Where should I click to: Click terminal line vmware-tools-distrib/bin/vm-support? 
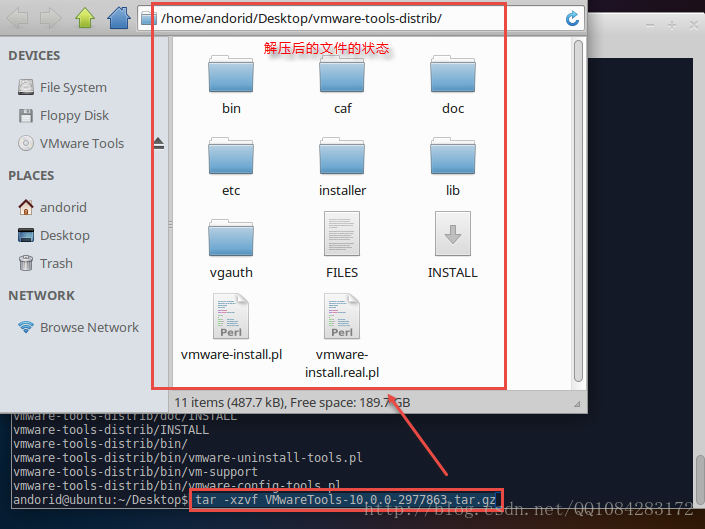pos(135,471)
